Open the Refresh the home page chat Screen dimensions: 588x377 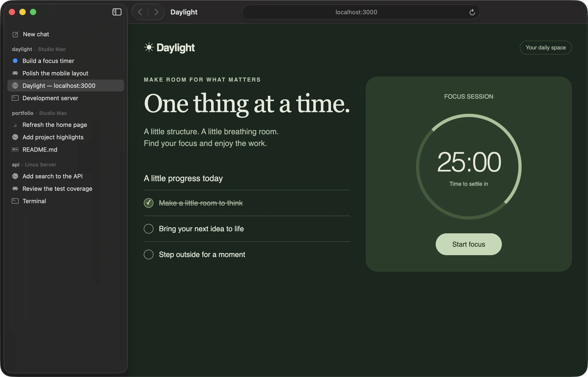pyautogui.click(x=65, y=125)
